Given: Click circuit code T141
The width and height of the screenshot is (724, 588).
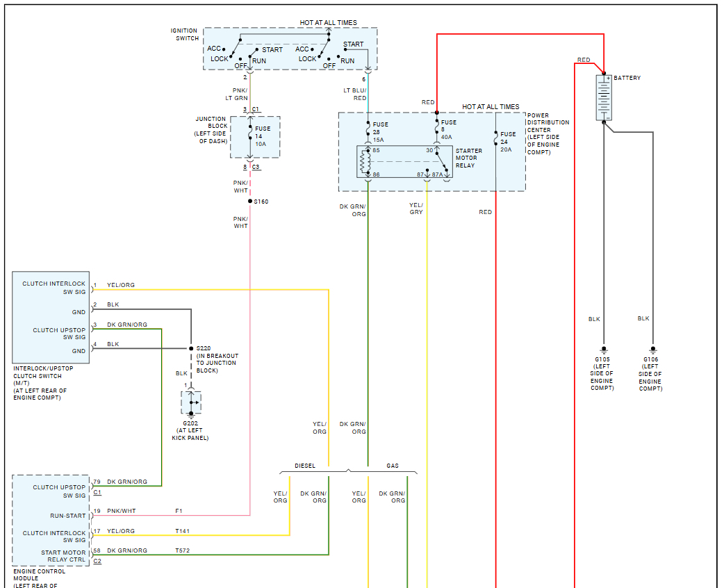Looking at the screenshot, I should [x=182, y=531].
